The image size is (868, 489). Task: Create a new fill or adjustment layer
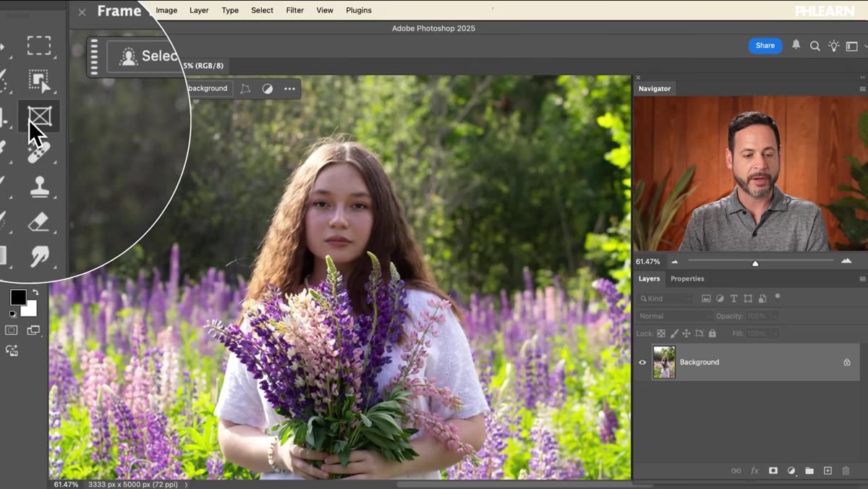pyautogui.click(x=791, y=471)
